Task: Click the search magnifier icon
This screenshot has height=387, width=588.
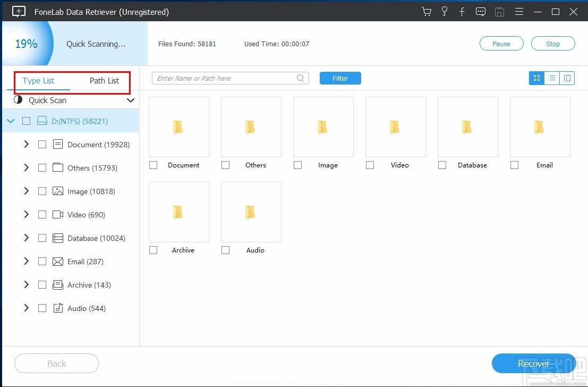Action: (301, 78)
